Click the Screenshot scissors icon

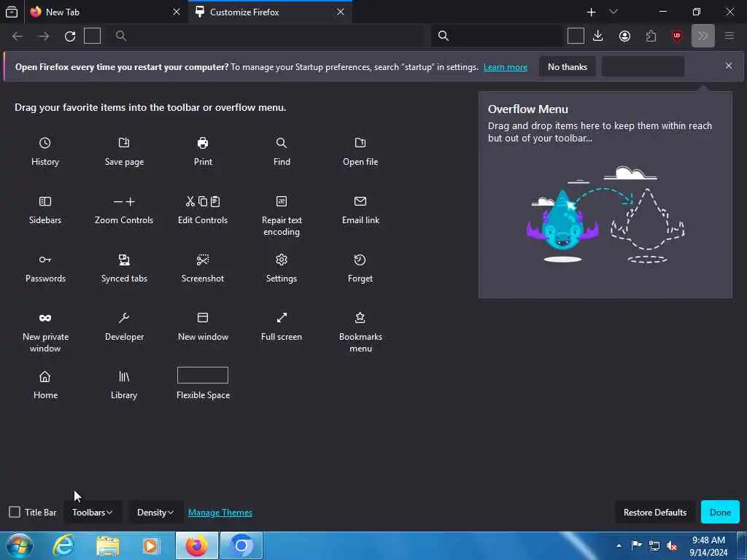(203, 260)
